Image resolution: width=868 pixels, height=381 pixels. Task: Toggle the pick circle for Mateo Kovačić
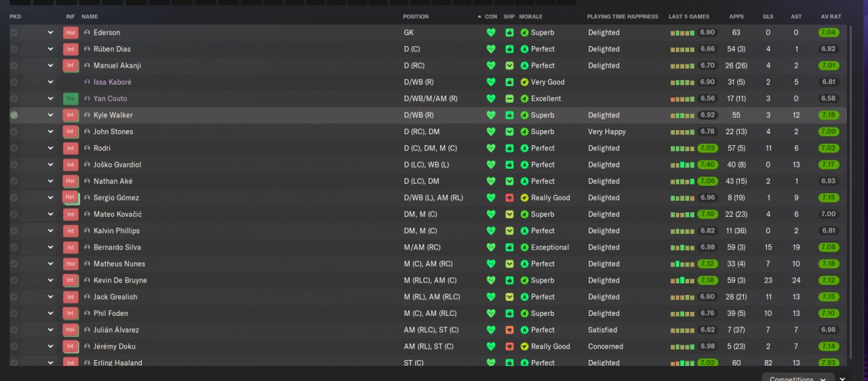[14, 214]
